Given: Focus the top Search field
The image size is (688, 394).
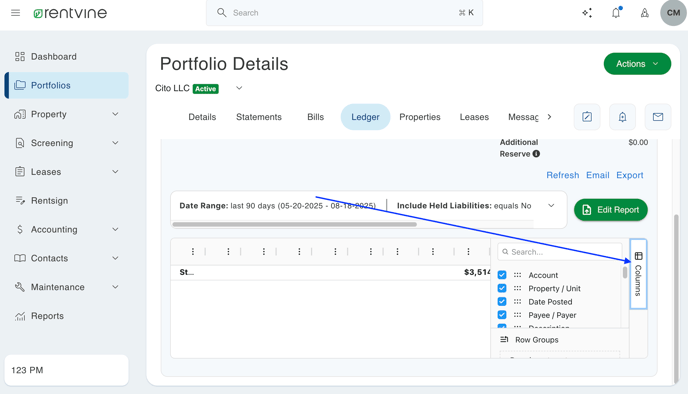Looking at the screenshot, I should point(344,13).
